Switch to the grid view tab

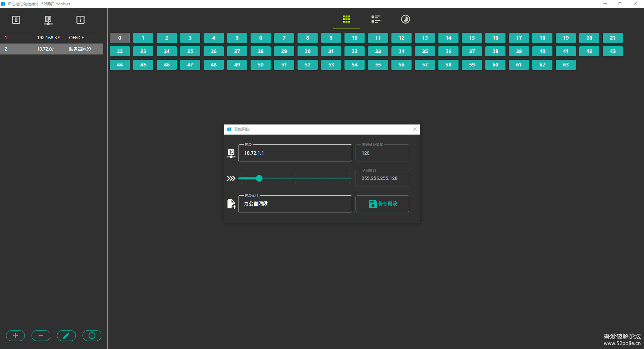click(x=346, y=19)
